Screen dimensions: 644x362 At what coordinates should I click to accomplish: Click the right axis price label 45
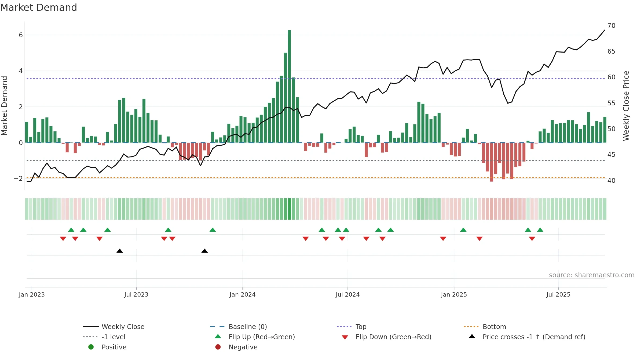[x=611, y=155]
